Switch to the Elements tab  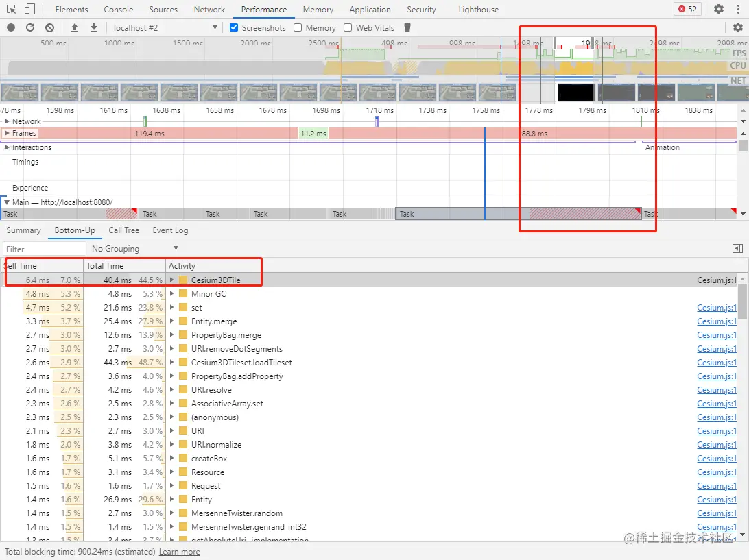coord(71,9)
